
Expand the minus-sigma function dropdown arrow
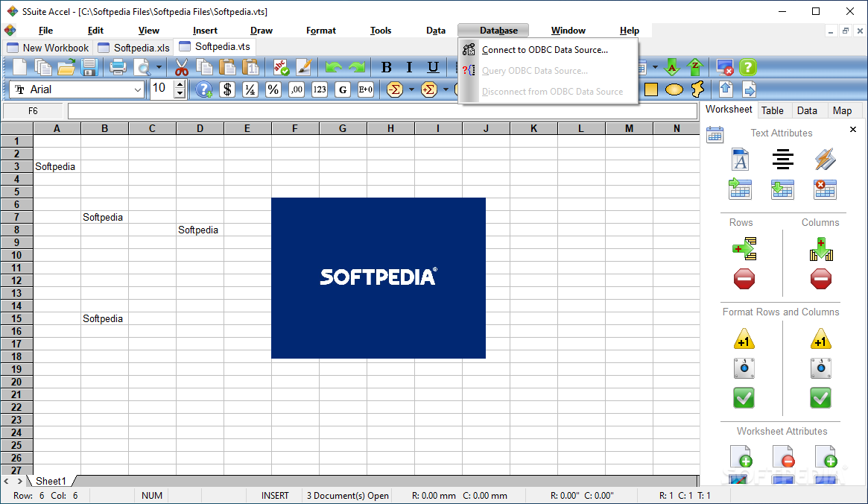pos(411,89)
